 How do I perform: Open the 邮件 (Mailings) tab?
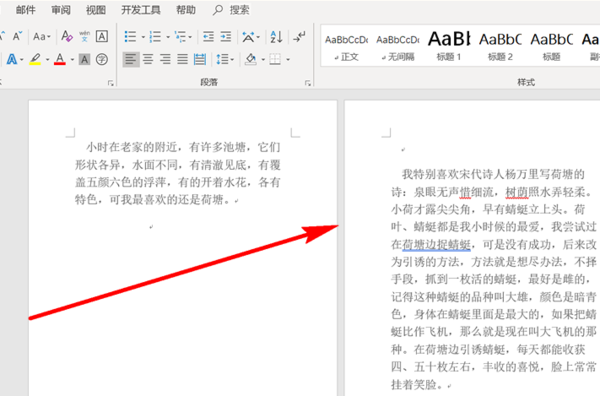26,10
